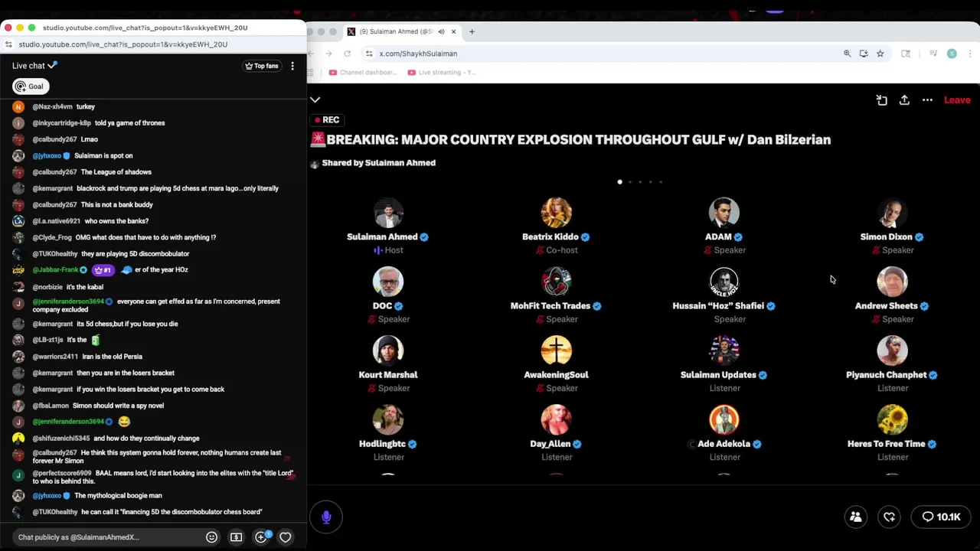Open site info icon beside x.com URL
Image resolution: width=980 pixels, height=551 pixels.
pyautogui.click(x=369, y=54)
